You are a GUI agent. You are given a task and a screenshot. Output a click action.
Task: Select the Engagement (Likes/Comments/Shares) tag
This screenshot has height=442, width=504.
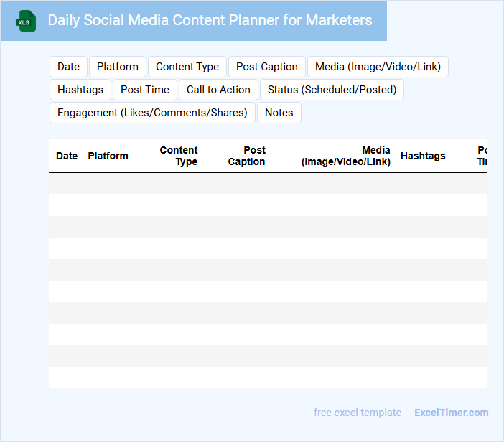(x=152, y=113)
